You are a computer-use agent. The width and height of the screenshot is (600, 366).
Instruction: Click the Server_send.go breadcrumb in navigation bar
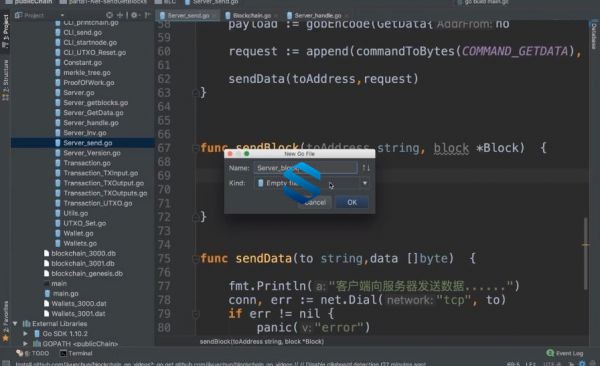(212, 2)
